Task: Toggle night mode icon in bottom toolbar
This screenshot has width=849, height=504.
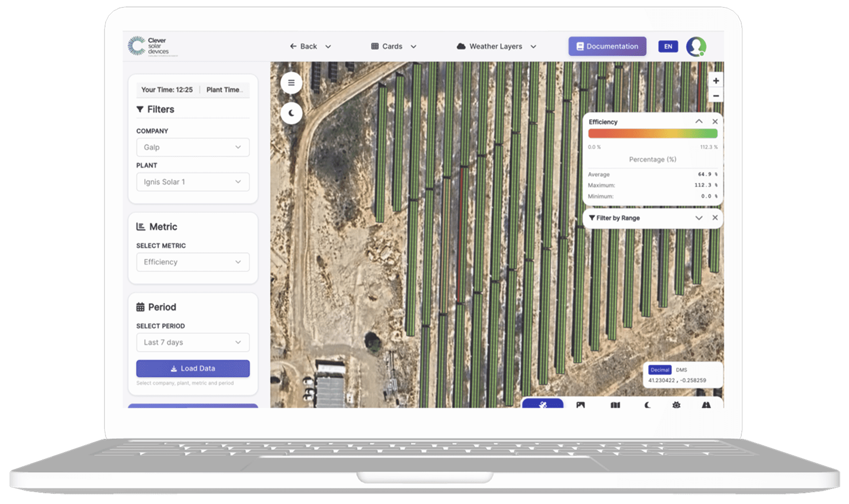Action: coord(647,405)
